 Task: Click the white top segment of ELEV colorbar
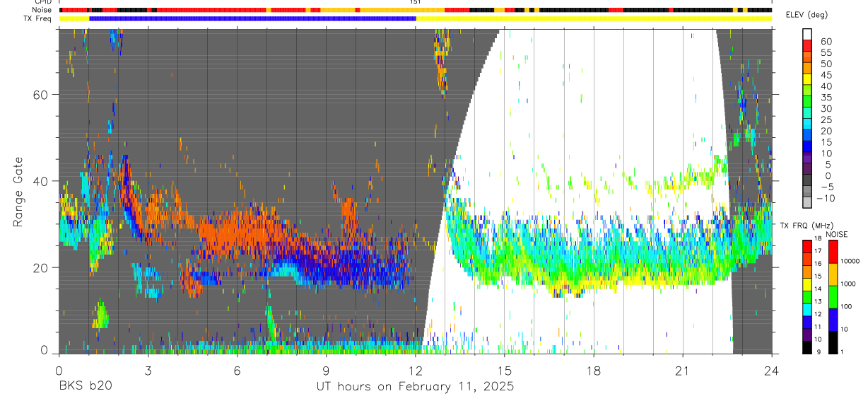807,35
